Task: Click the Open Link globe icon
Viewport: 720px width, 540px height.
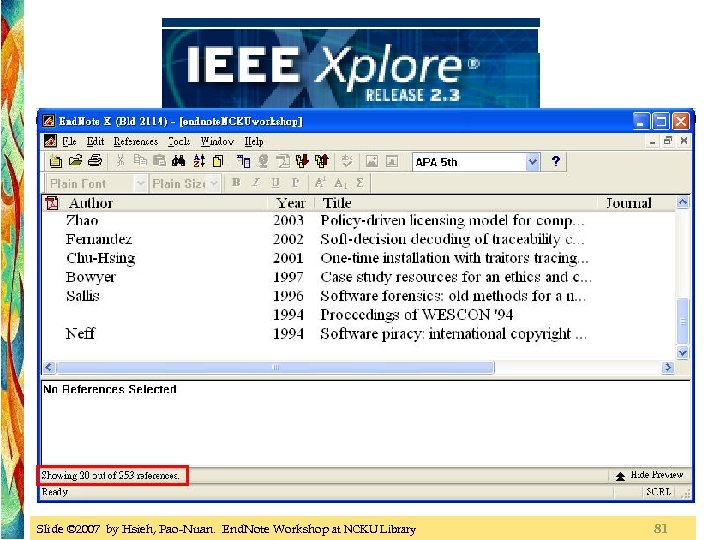Action: click(x=263, y=161)
